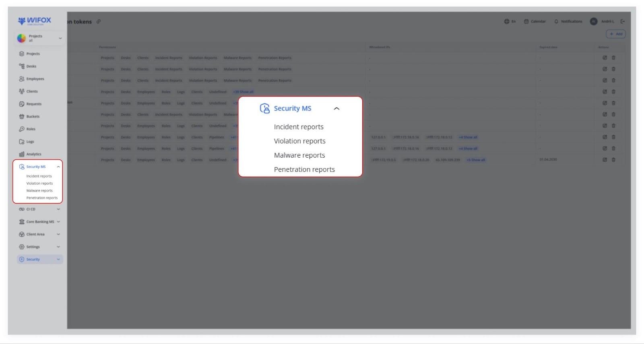Edit the token row showing +39 Show all

click(x=605, y=92)
